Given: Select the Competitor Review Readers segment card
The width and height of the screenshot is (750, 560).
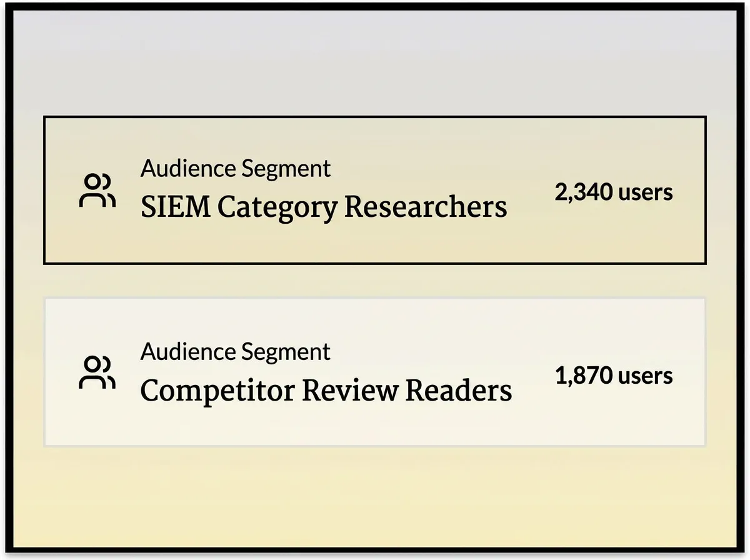Looking at the screenshot, I should (375, 372).
